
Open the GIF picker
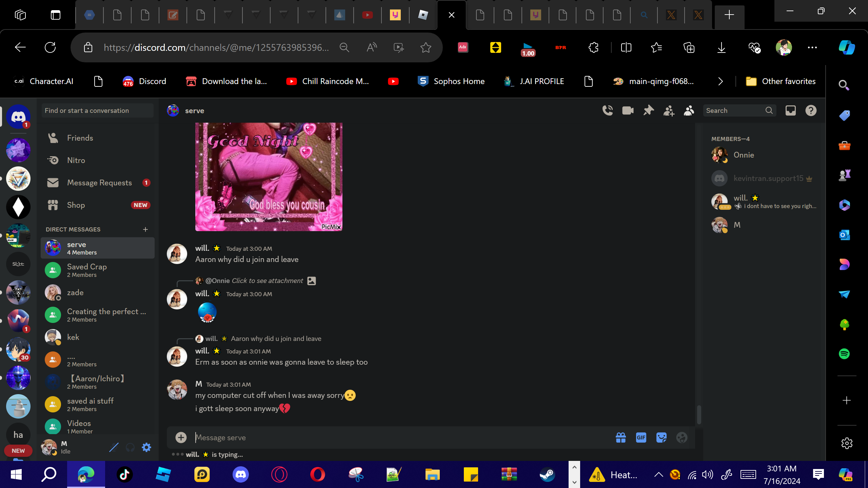(641, 438)
